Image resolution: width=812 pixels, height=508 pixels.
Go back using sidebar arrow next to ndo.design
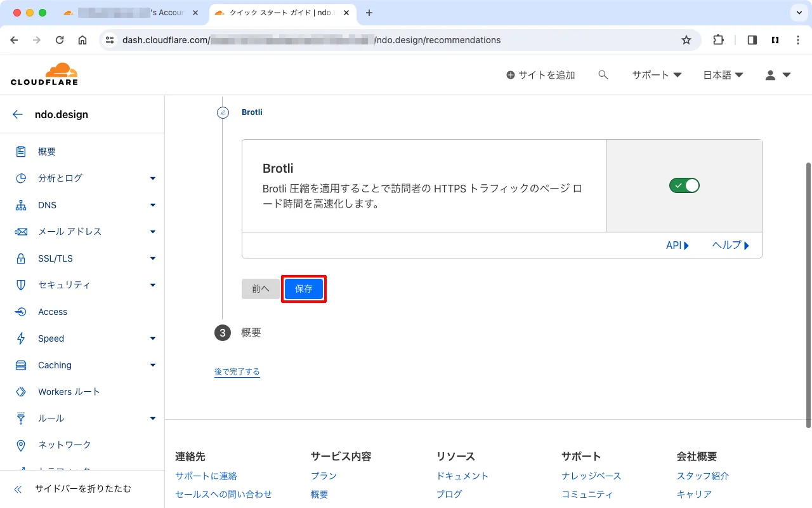pyautogui.click(x=18, y=115)
